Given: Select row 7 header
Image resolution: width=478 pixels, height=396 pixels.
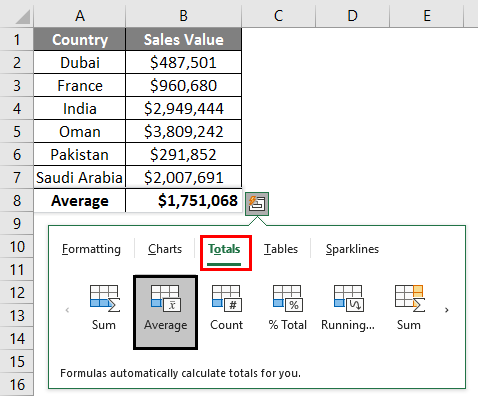Looking at the screenshot, I should [x=17, y=177].
